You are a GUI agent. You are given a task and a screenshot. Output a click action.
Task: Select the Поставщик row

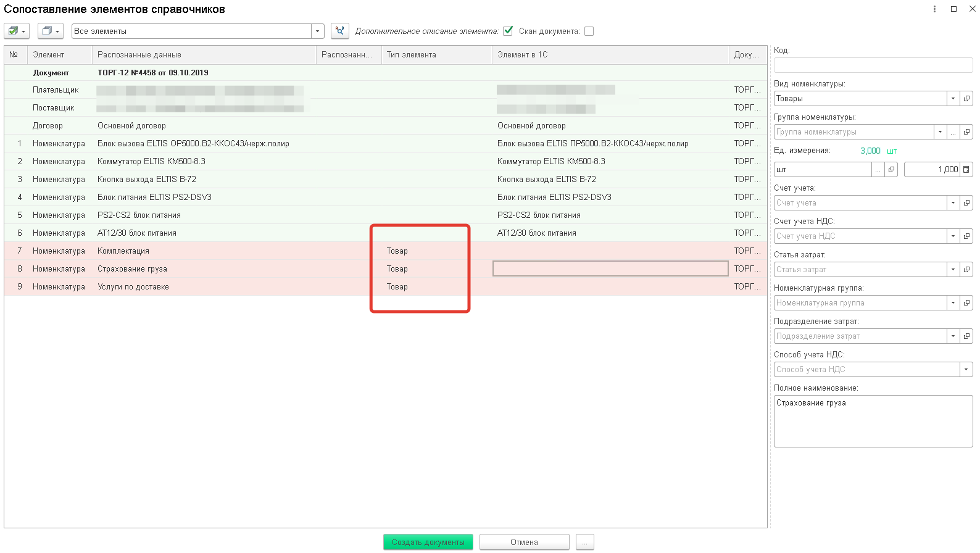click(386, 108)
